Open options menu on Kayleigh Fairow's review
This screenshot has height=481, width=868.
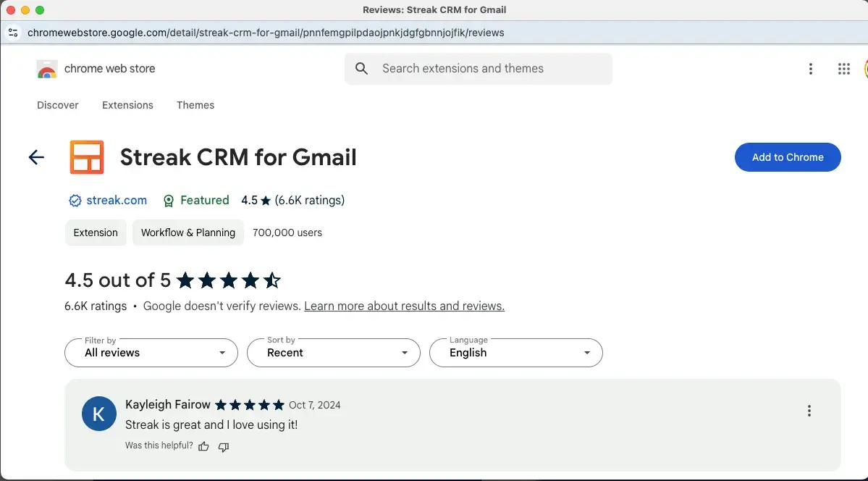coord(809,411)
